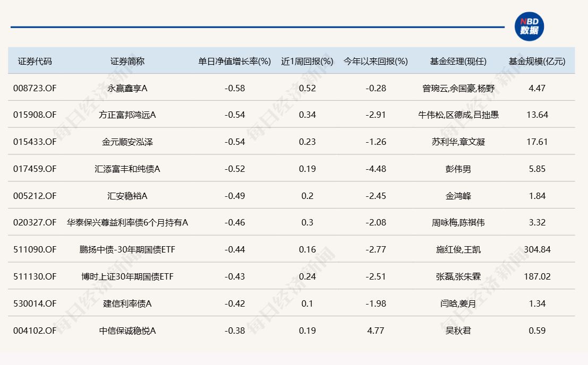Open 汇添富丰和纯债A fund entry

tap(127, 169)
